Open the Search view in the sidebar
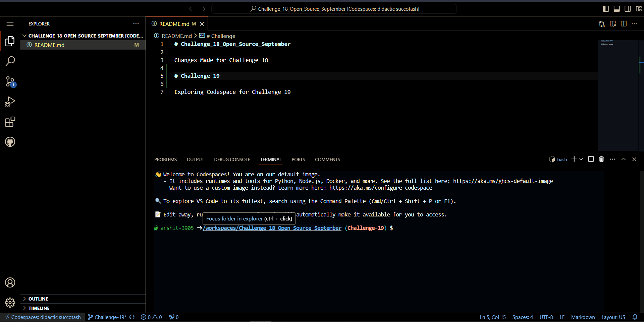 pos(10,61)
